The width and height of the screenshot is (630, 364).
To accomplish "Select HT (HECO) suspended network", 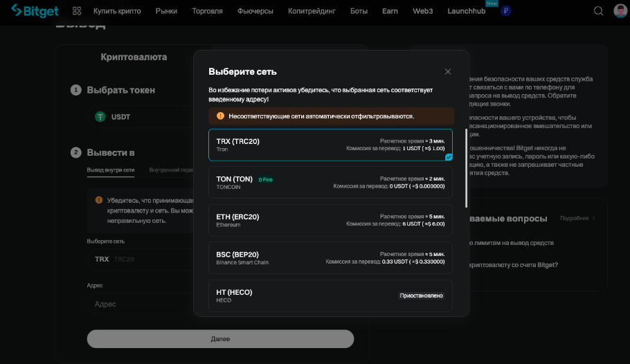I will (330, 295).
